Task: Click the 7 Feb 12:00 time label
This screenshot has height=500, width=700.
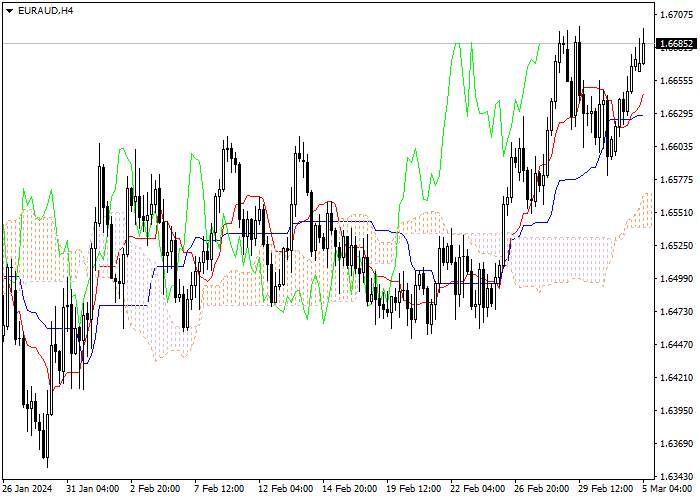Action: point(219,489)
